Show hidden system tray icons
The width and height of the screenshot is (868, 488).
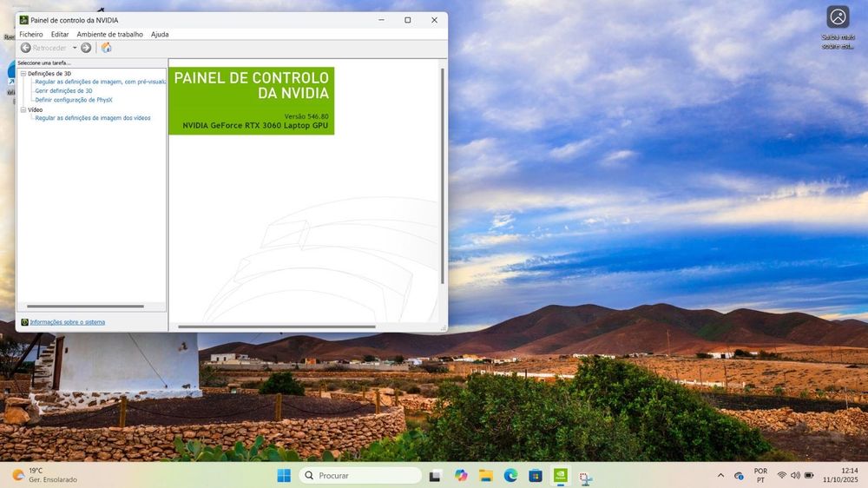point(720,475)
